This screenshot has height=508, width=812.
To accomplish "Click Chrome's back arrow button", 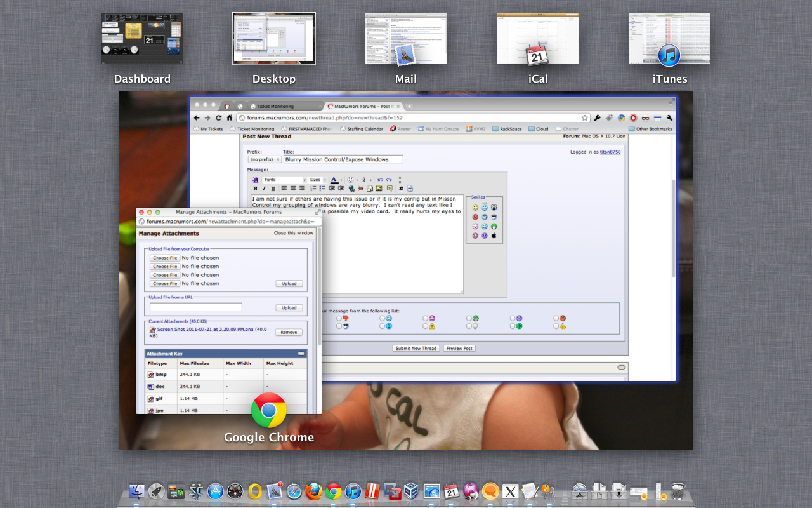I will (197, 117).
